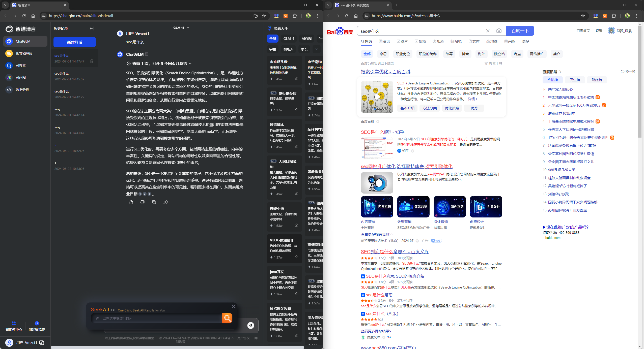Open 搜索工具 filter on Baidu
Image resolution: width=644 pixels, height=349 pixels.
(494, 64)
